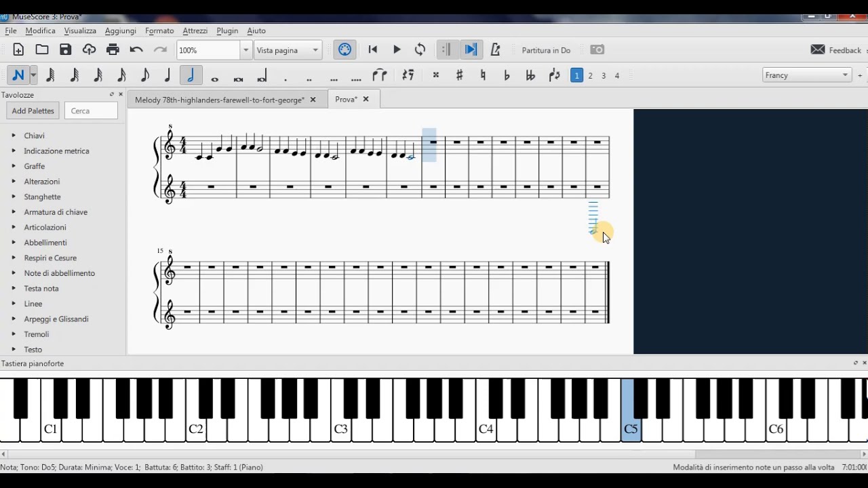Switch to voice 3
Image resolution: width=868 pixels, height=488 pixels.
[604, 75]
